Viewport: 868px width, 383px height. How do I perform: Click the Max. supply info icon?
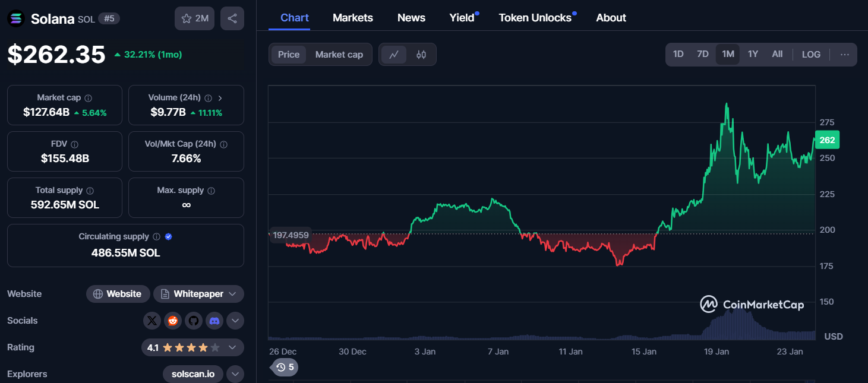[212, 191]
